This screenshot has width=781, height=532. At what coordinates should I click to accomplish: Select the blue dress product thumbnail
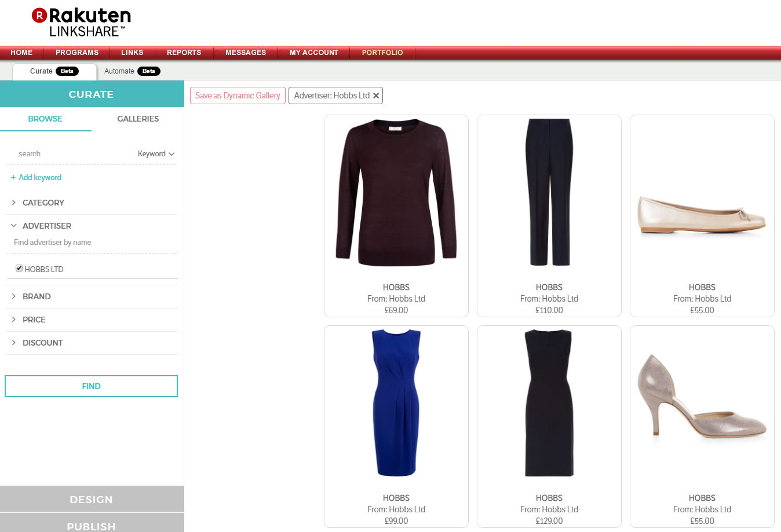[x=396, y=403]
